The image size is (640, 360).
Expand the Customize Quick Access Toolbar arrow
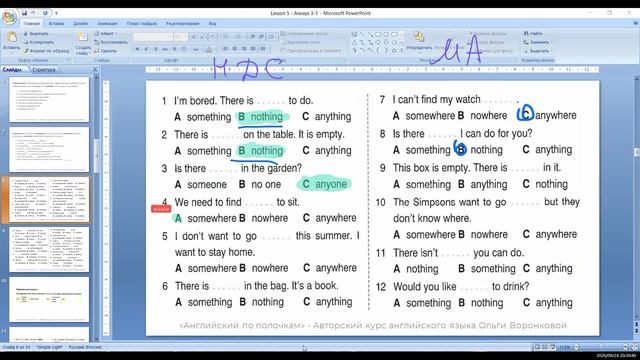(56, 13)
